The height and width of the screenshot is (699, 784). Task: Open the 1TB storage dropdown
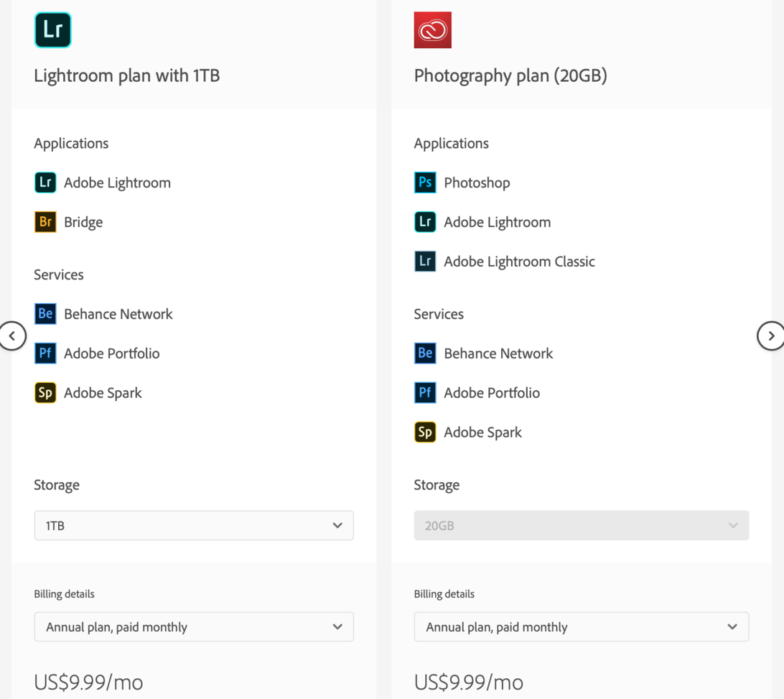coord(194,526)
